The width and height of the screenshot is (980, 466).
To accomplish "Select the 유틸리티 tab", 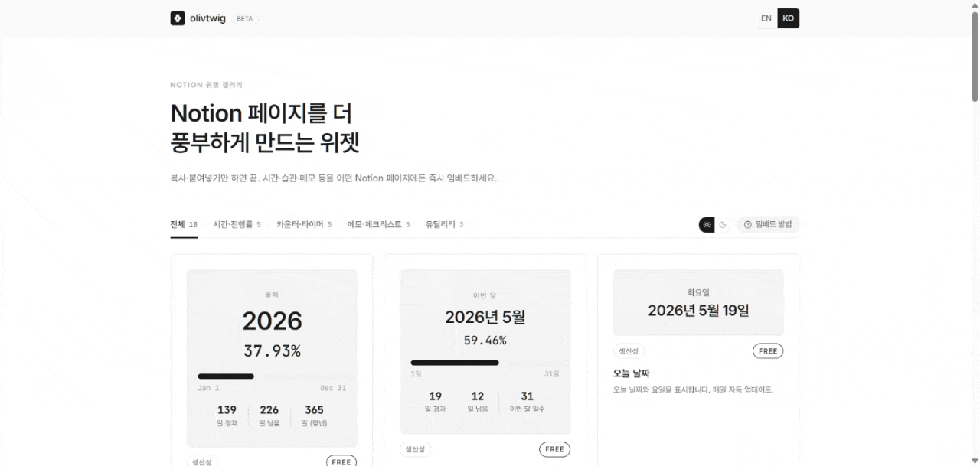I will 444,224.
